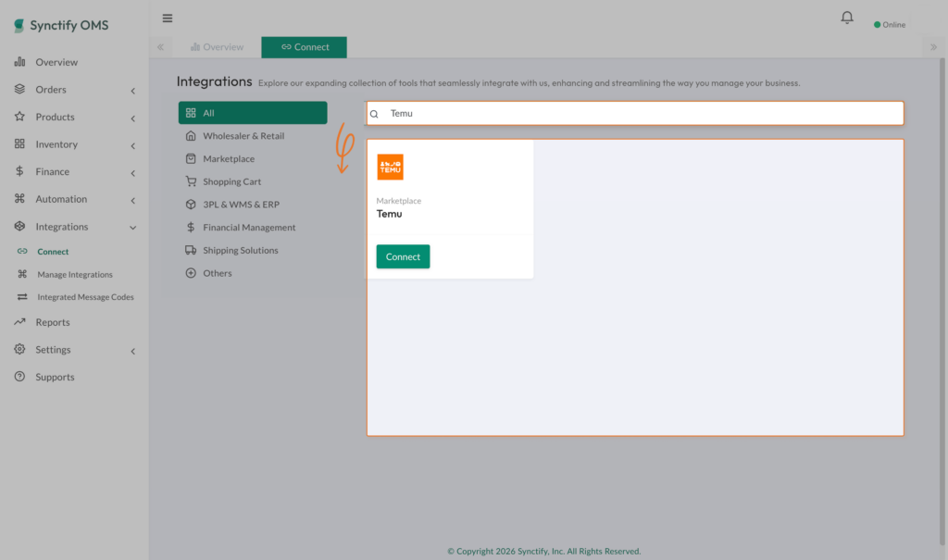Viewport: 948px width, 560px height.
Task: Select the Connect tab
Action: [304, 47]
